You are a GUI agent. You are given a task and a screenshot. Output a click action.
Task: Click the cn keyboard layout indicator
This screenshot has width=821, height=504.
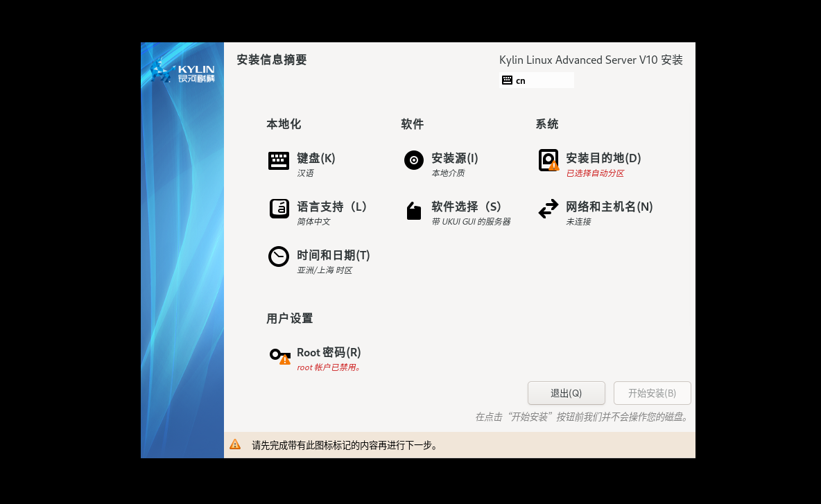point(536,80)
